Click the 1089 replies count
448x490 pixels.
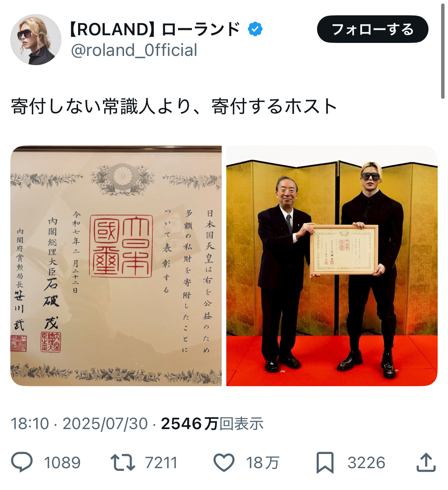click(x=62, y=463)
